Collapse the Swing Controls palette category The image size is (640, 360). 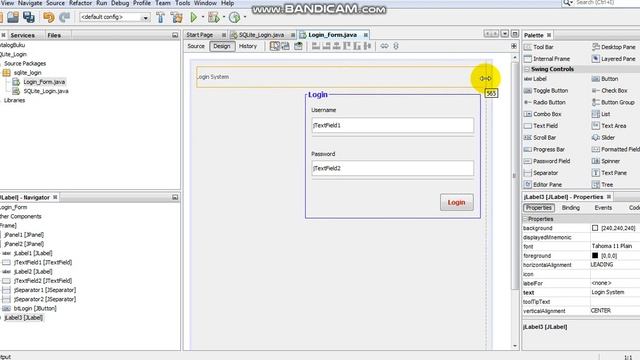tap(527, 69)
